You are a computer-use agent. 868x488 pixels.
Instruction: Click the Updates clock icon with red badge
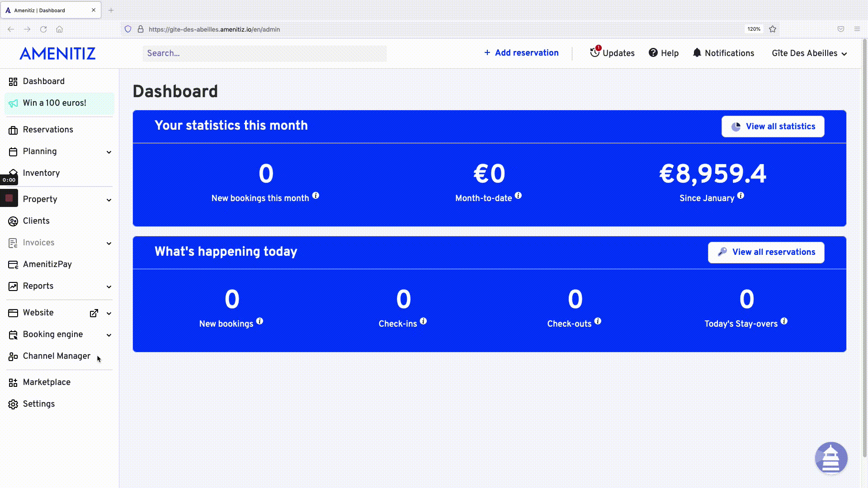click(x=595, y=52)
